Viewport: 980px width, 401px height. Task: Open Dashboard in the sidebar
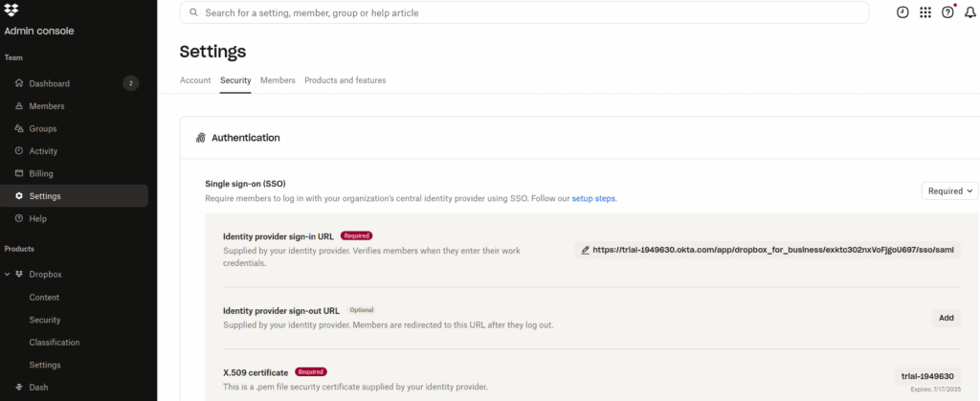coord(75,83)
